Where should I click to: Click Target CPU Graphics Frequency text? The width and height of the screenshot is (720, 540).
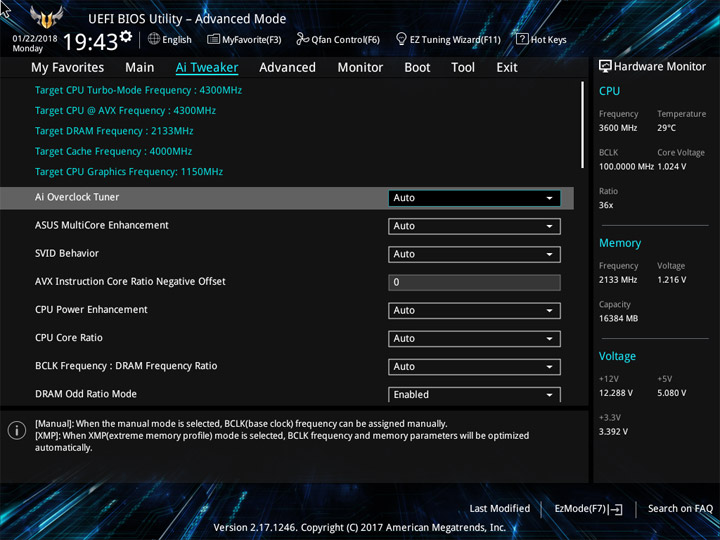click(x=129, y=172)
